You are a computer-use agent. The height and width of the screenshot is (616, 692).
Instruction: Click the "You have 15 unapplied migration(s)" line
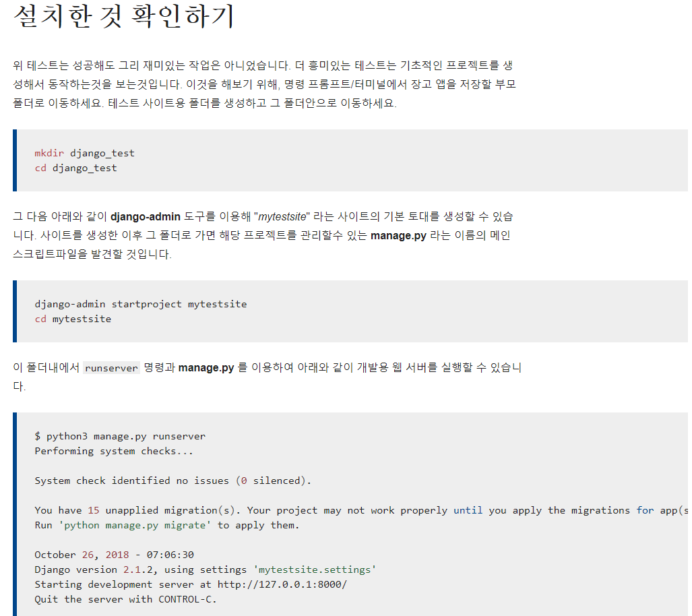tap(361, 510)
